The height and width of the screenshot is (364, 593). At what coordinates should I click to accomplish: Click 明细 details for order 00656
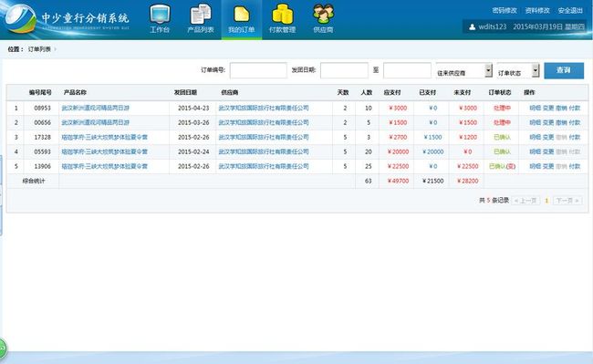536,122
